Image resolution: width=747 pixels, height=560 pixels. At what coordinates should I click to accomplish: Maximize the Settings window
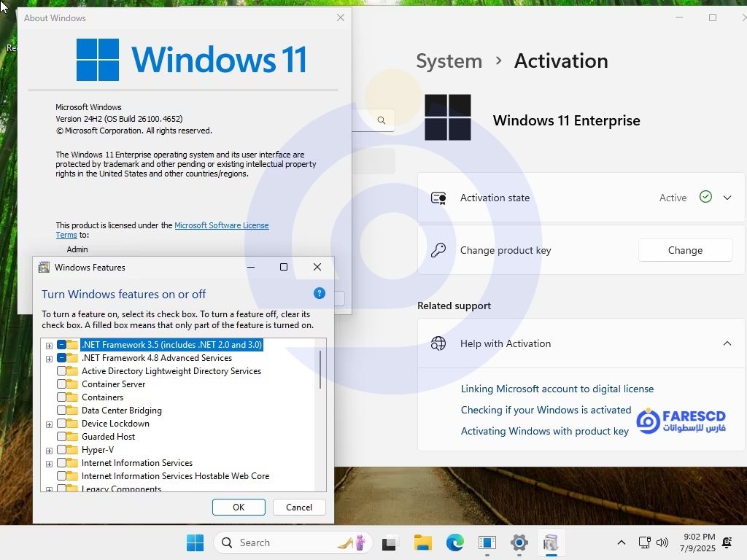tap(713, 17)
